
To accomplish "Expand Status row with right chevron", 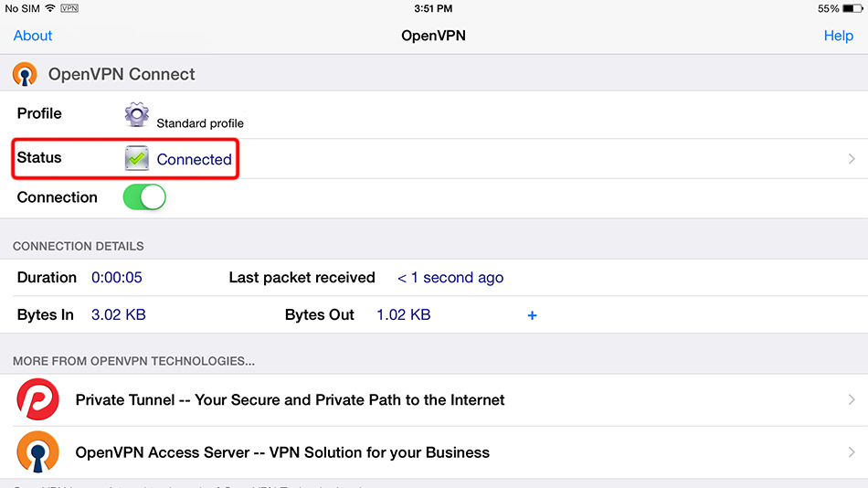I will [852, 159].
